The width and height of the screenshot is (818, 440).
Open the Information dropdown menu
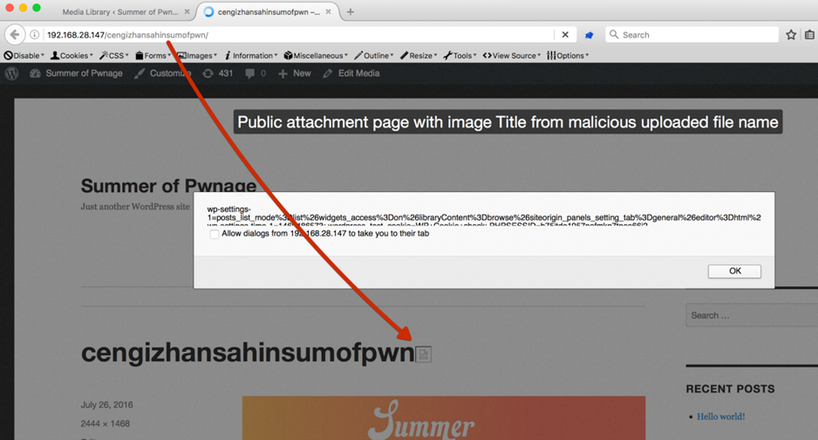point(251,55)
